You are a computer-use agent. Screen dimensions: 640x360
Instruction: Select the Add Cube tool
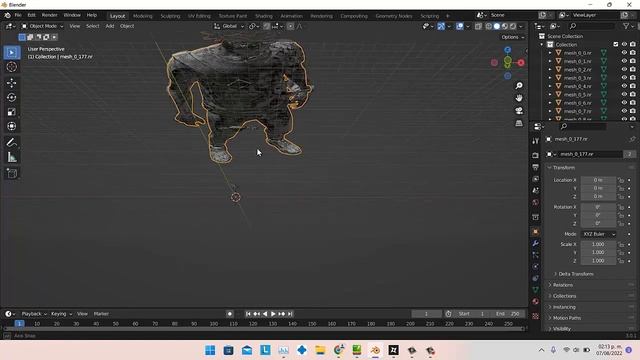point(11,173)
